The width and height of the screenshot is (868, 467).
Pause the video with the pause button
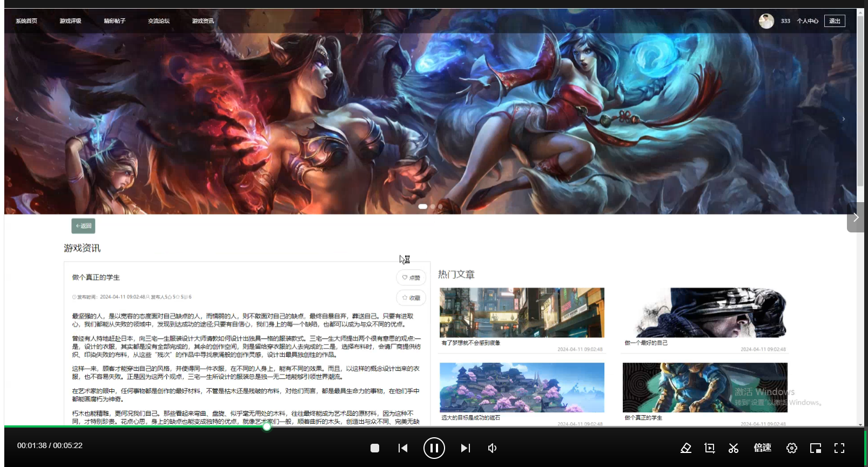[x=434, y=448]
